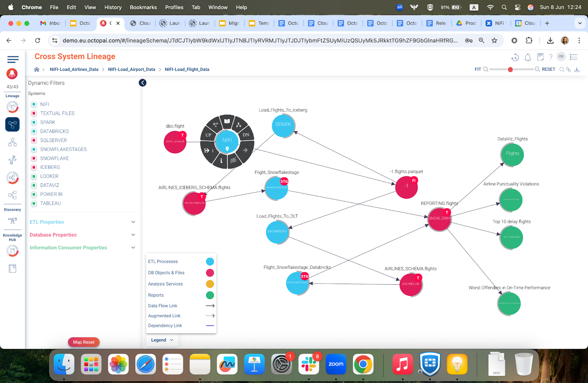Viewport: 588px width, 383px height.
Task: Open the lineage history clock icon
Action: click(x=515, y=57)
